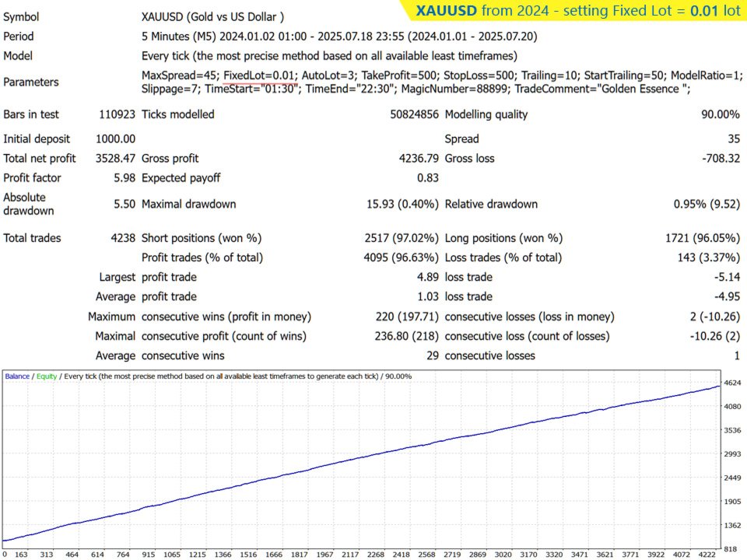Viewport: 747px width, 560px height.
Task: Click the Largest loss trade value -5.14
Action: [x=727, y=277]
